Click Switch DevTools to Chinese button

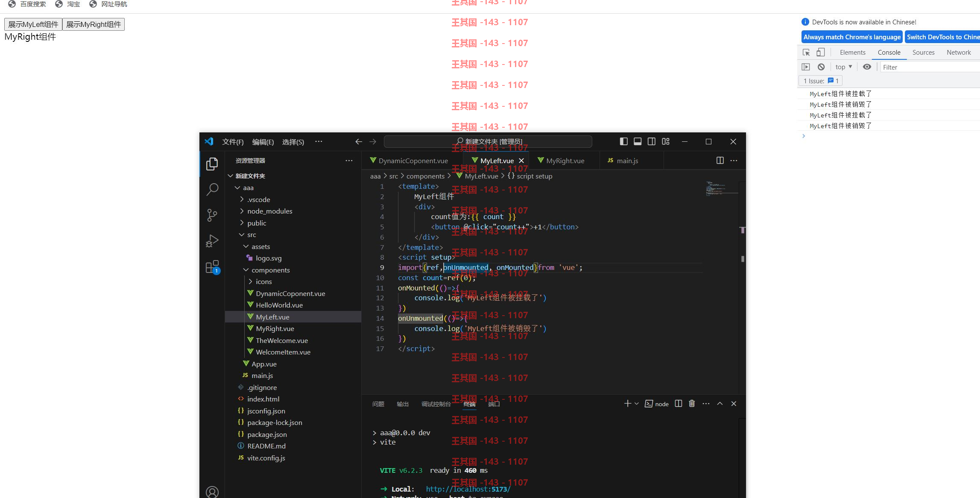tap(942, 37)
